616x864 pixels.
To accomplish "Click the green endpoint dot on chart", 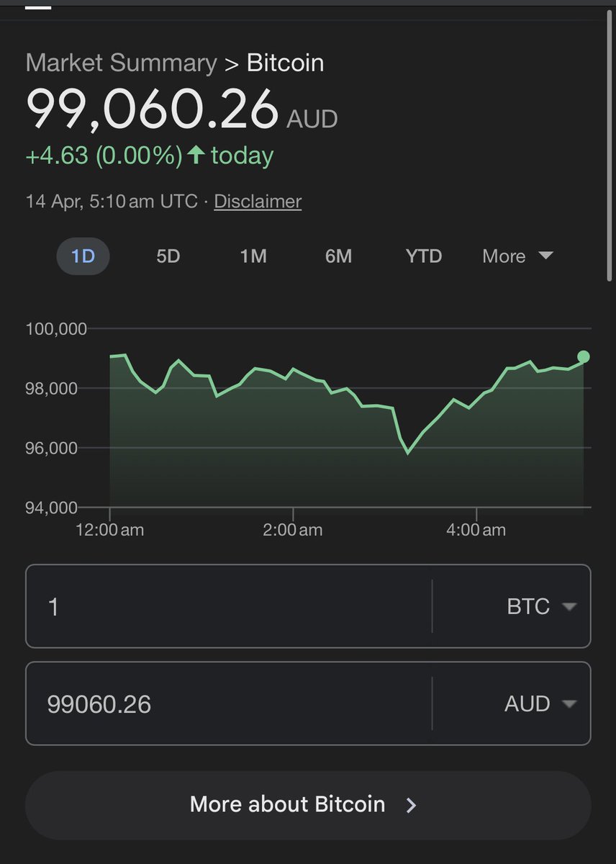I will click(584, 356).
